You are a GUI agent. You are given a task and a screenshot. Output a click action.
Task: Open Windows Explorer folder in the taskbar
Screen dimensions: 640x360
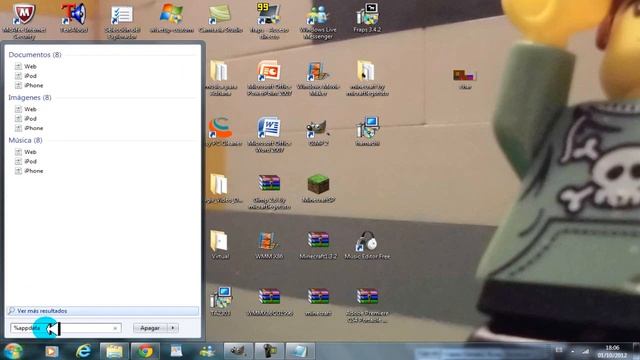pyautogui.click(x=114, y=351)
